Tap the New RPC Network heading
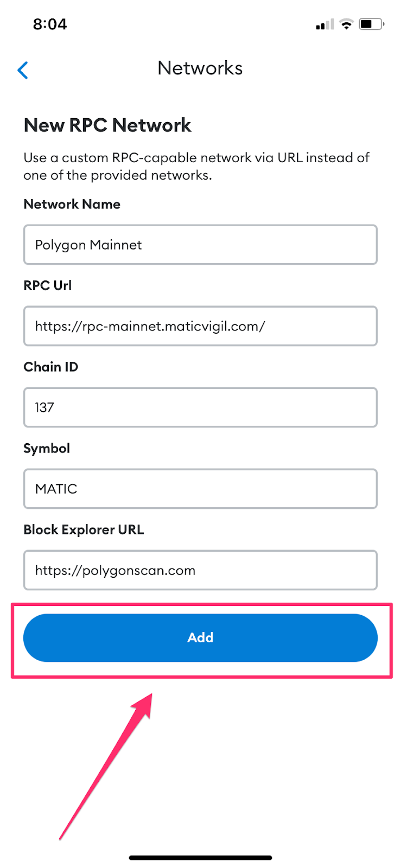Viewport: 401px width, 868px height. [x=107, y=125]
